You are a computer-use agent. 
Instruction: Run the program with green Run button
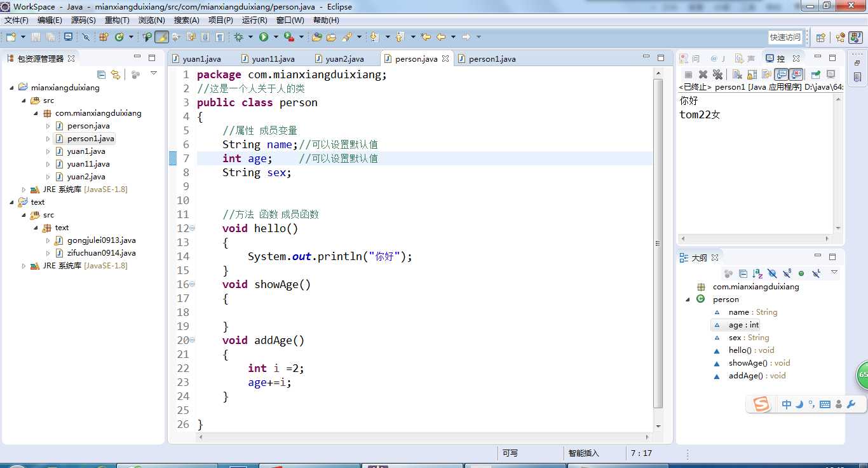tap(264, 37)
